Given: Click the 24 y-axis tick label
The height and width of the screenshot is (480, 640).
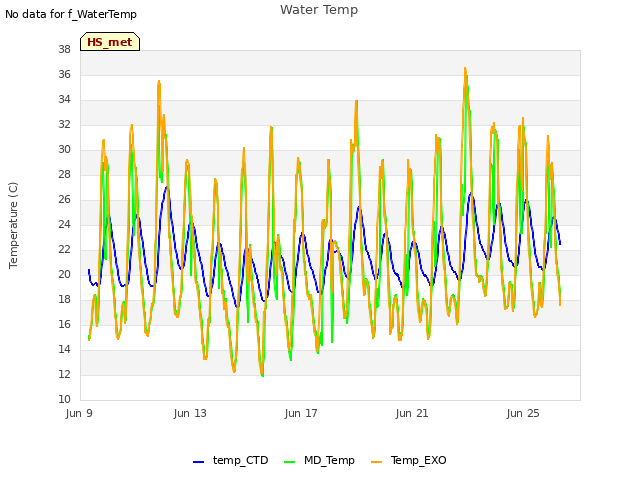Looking at the screenshot, I should (x=64, y=224).
